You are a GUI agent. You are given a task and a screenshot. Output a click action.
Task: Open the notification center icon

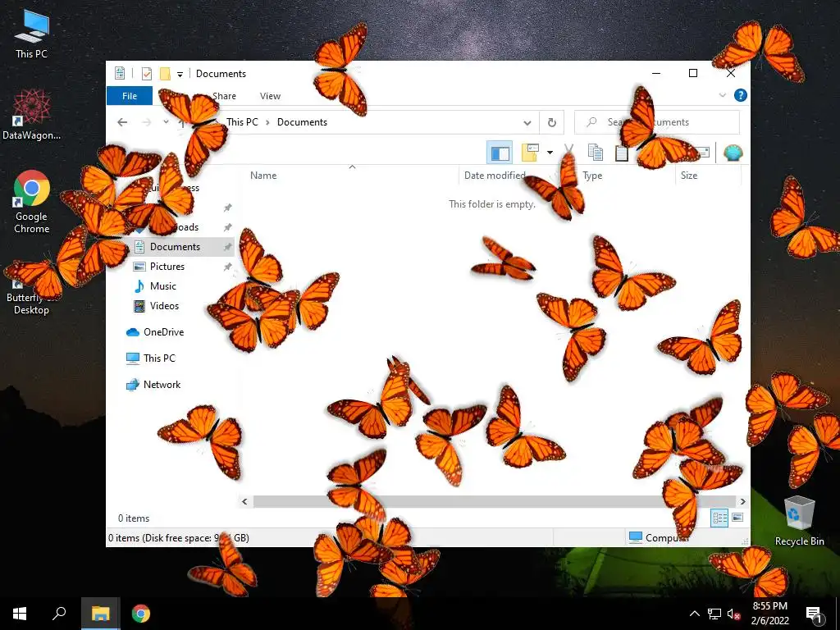tap(814, 614)
